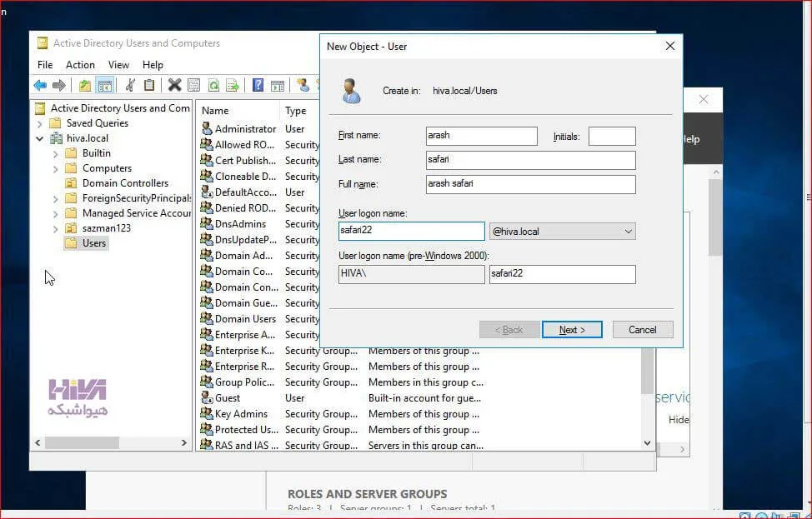812x519 pixels.
Task: Click the Cut scissors toolbar icon
Action: [x=130, y=85]
